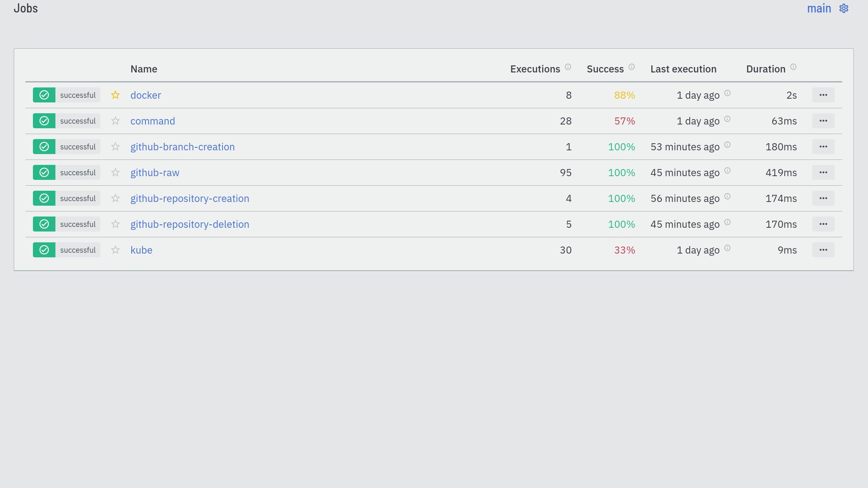868x488 pixels.
Task: Click the success status icon for docker
Action: click(44, 95)
